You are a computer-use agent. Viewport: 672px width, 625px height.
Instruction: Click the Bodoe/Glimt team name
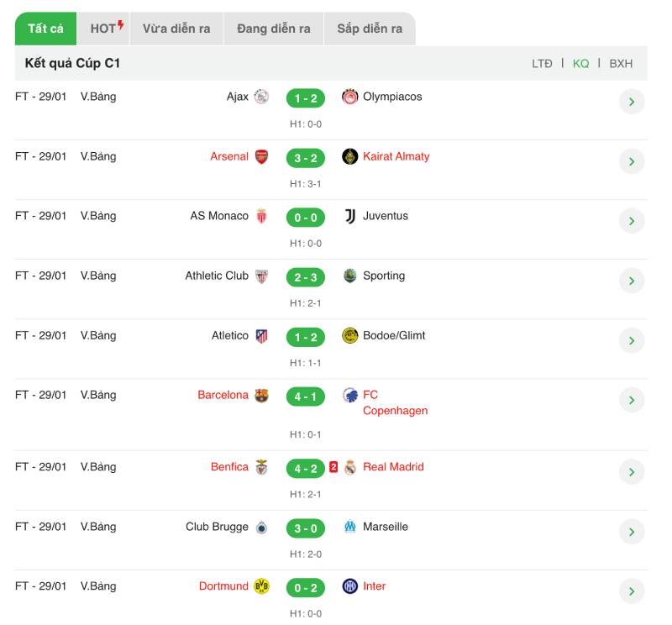pos(394,336)
